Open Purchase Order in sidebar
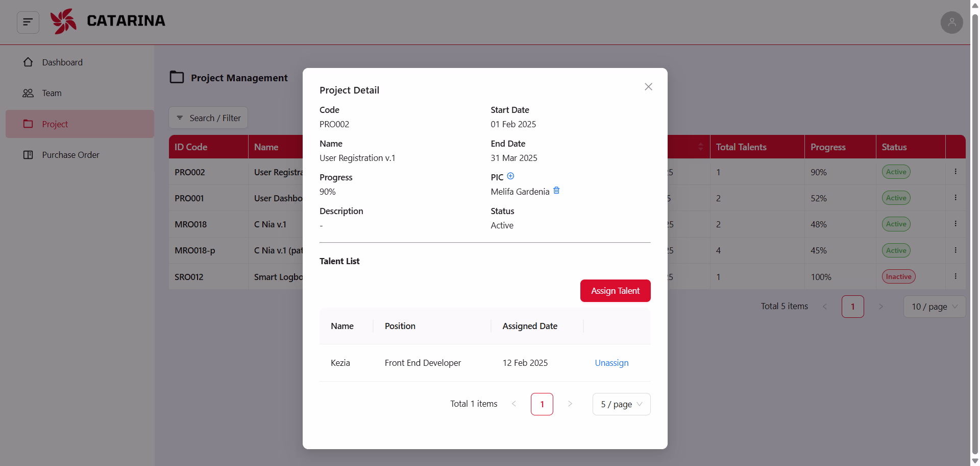This screenshot has height=466, width=980. click(70, 155)
